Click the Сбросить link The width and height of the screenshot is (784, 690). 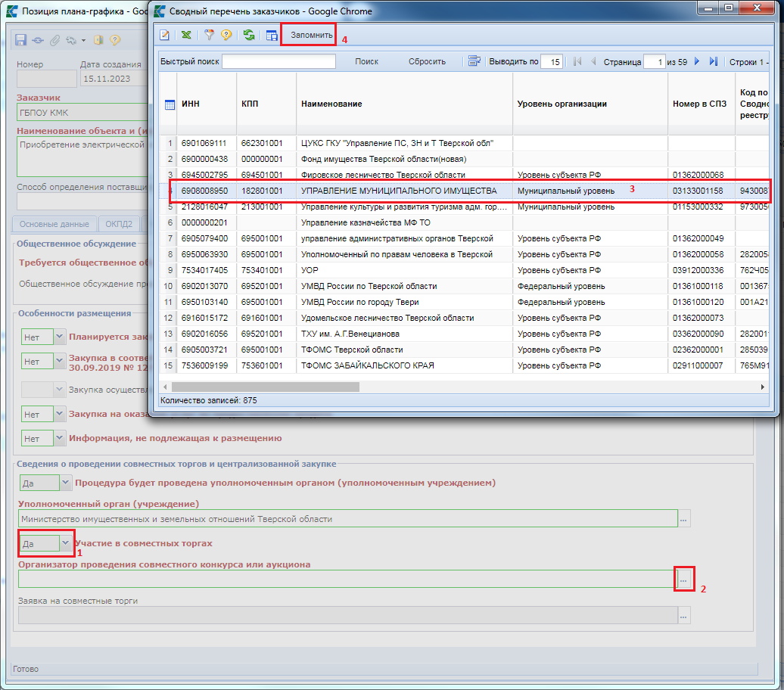[427, 62]
